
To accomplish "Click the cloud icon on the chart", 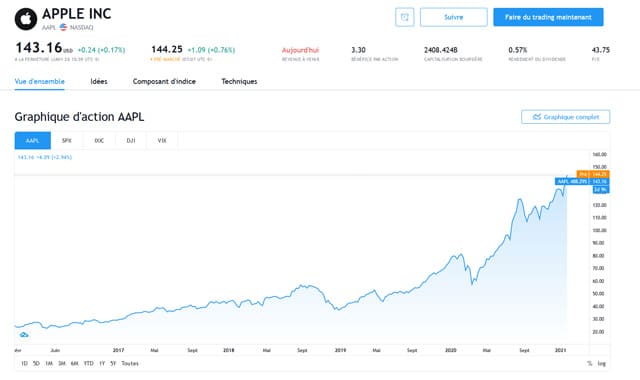I will tap(24, 335).
